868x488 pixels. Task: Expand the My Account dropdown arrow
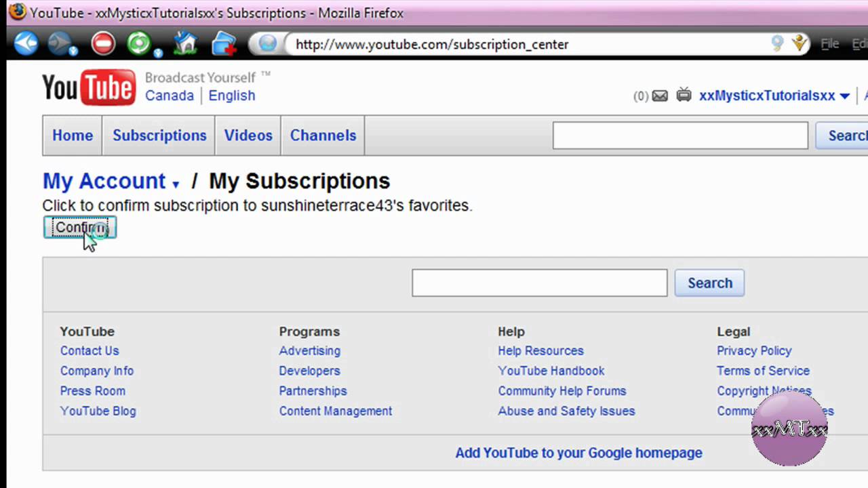[x=176, y=184]
